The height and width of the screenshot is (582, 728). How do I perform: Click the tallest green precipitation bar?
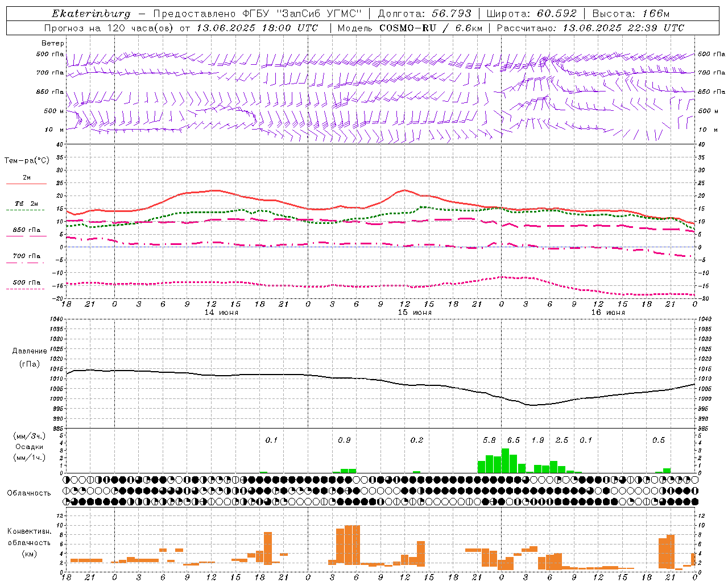(505, 461)
